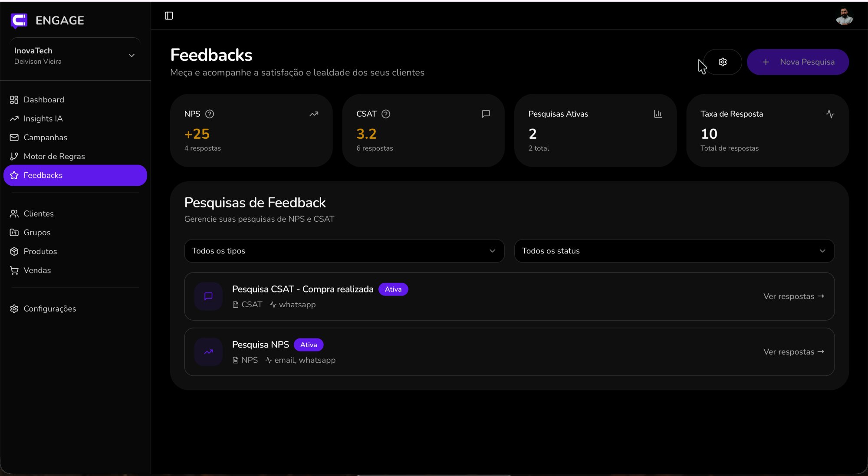Click the NPS trend chart icon
Screen dimensions: 868x476
pos(314,114)
